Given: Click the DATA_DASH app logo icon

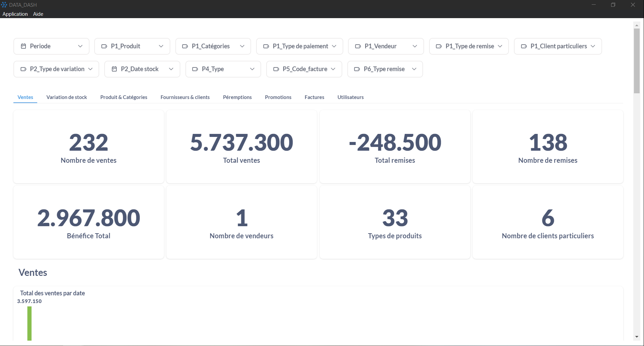Looking at the screenshot, I should 4,5.
